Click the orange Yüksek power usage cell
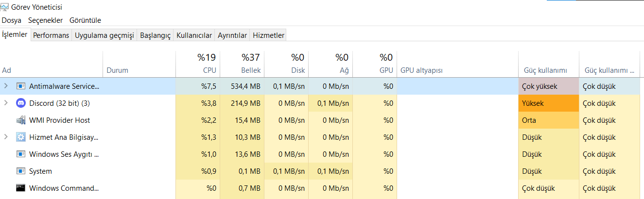The height and width of the screenshot is (199, 644). (548, 103)
